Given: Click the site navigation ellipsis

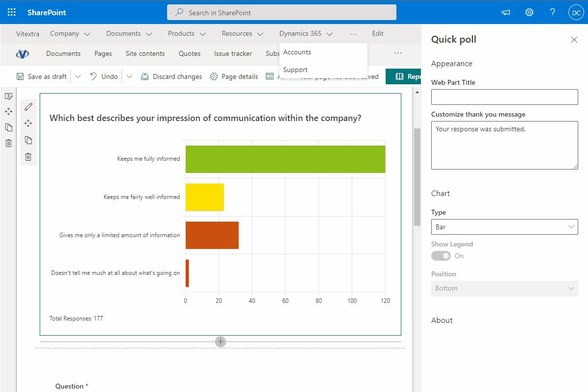Looking at the screenshot, I should click(398, 53).
